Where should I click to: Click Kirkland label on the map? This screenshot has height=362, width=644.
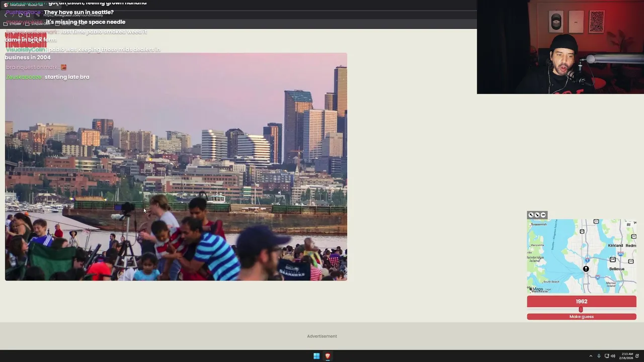[615, 245]
